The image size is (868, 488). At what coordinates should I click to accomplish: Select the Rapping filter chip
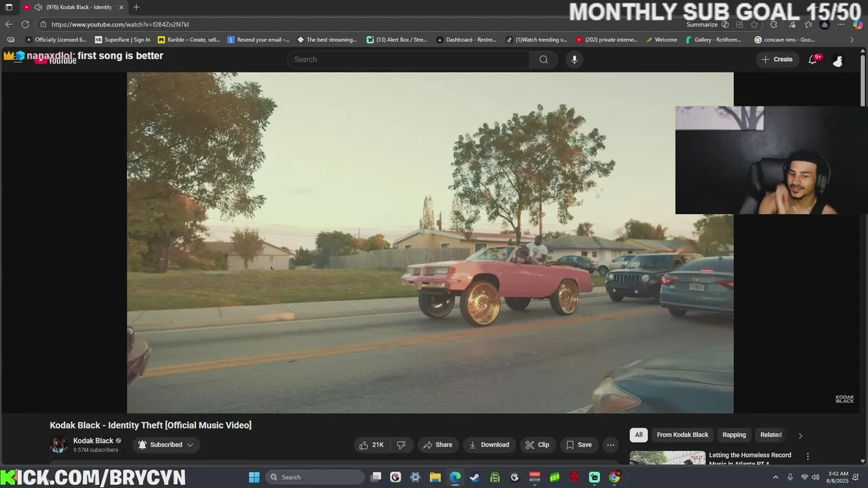click(x=734, y=435)
